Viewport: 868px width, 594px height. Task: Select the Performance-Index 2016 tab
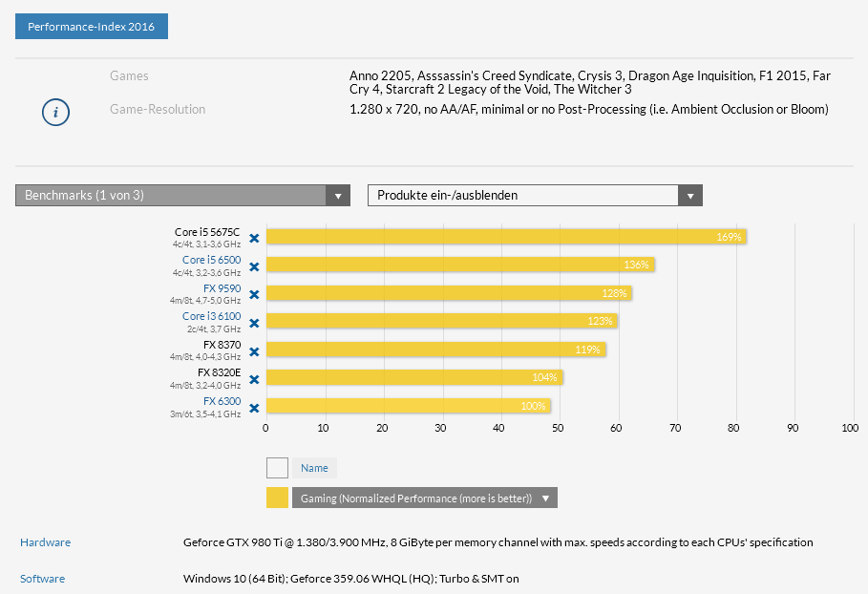pyautogui.click(x=92, y=27)
